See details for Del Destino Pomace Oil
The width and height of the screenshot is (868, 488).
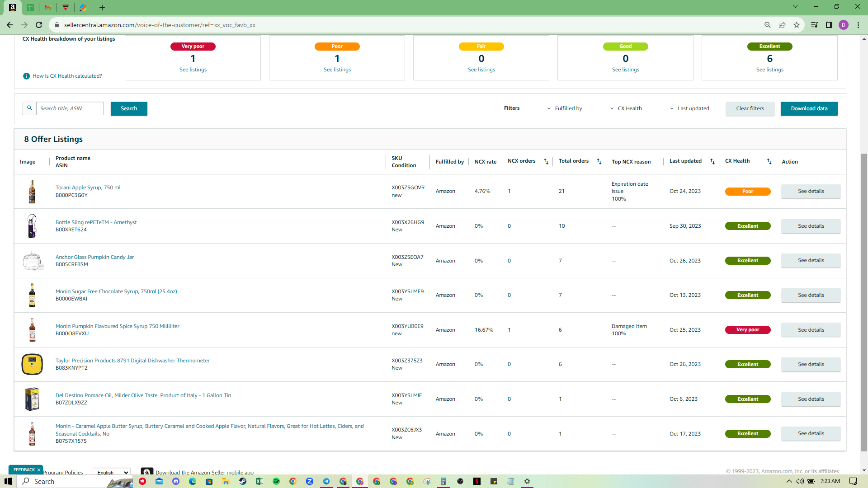point(811,399)
